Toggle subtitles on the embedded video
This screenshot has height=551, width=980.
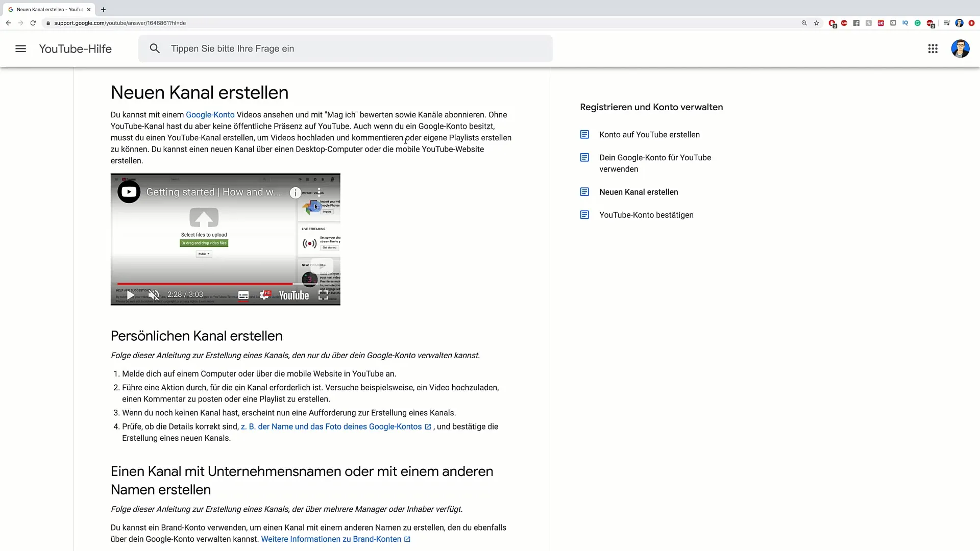(243, 295)
